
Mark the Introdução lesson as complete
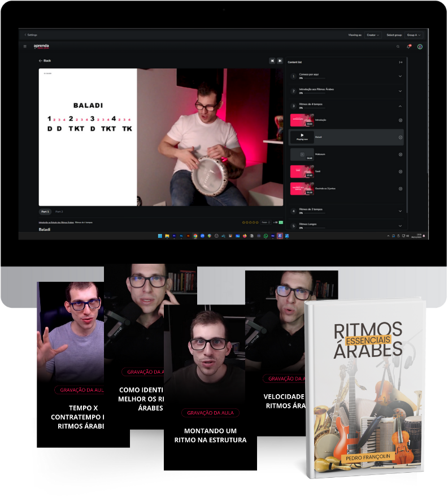tap(401, 120)
